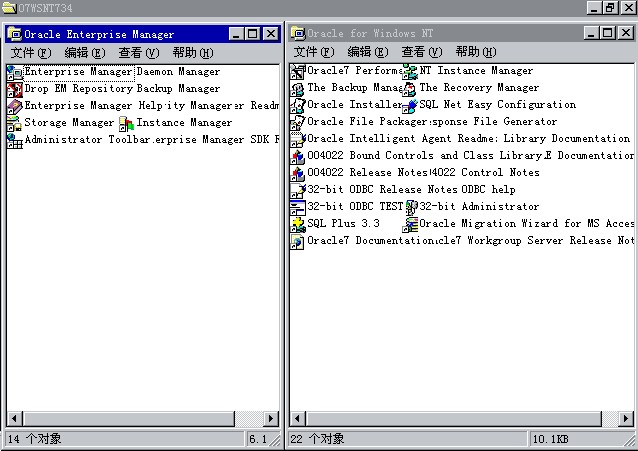Click the Oracle for Windows NT title folder icon
Image resolution: width=638 pixels, height=451 pixels.
tap(298, 33)
